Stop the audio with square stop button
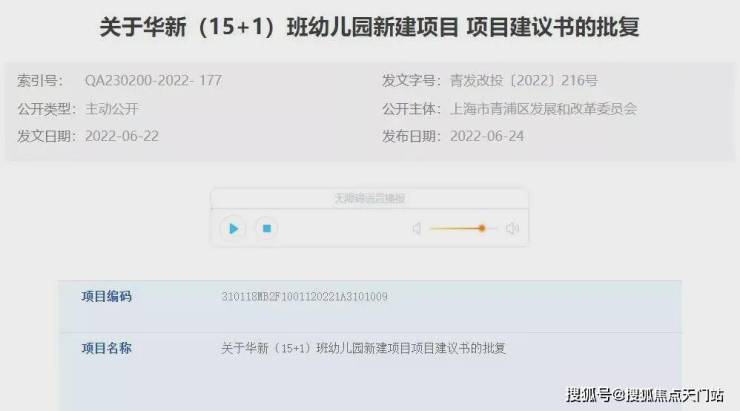740x411 pixels. [267, 228]
